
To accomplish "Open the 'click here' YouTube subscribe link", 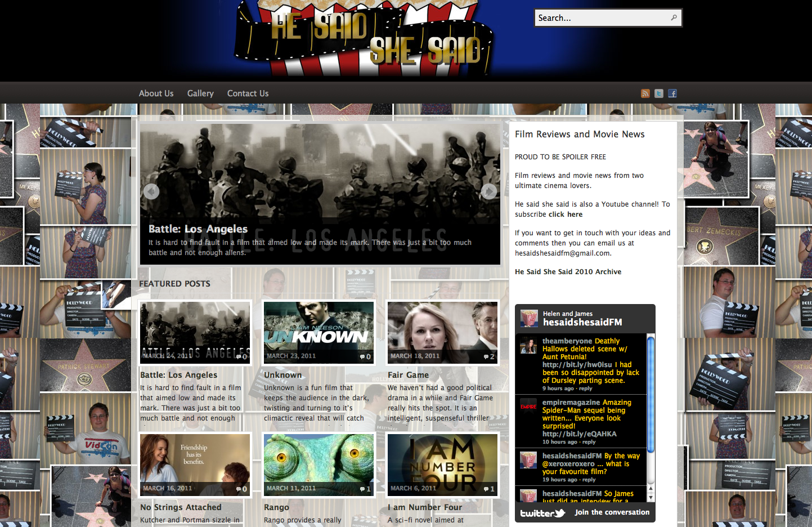I will click(x=566, y=215).
